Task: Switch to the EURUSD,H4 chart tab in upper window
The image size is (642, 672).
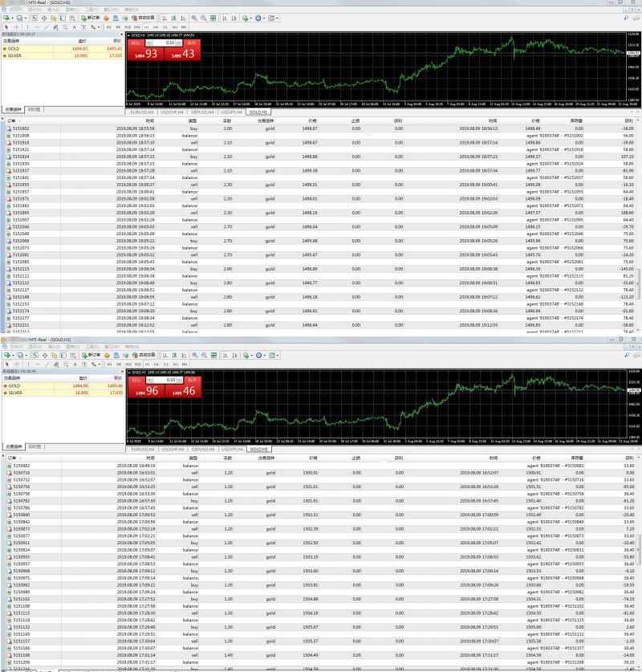Action: [x=142, y=112]
